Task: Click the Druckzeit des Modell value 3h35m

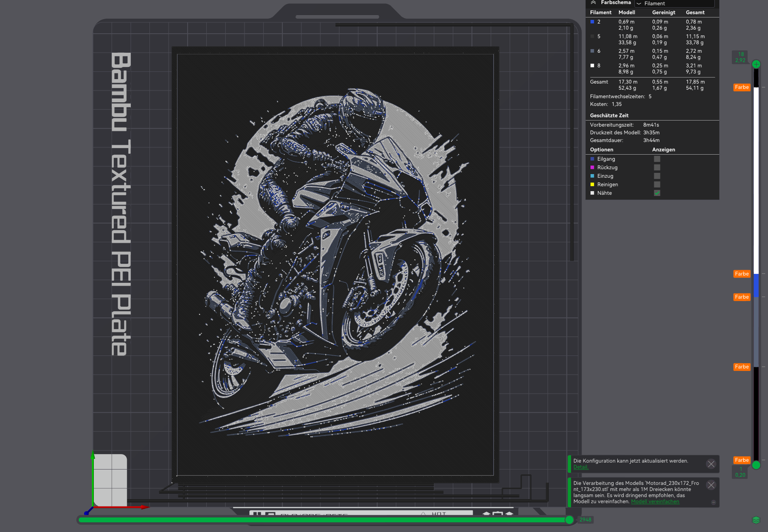Action: tap(651, 133)
